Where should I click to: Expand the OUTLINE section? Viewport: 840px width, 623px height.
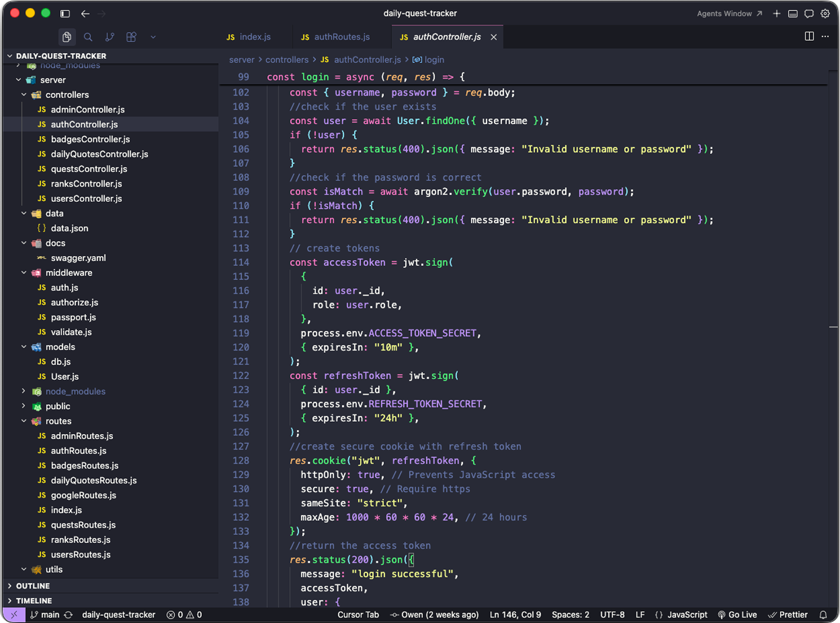(33, 586)
